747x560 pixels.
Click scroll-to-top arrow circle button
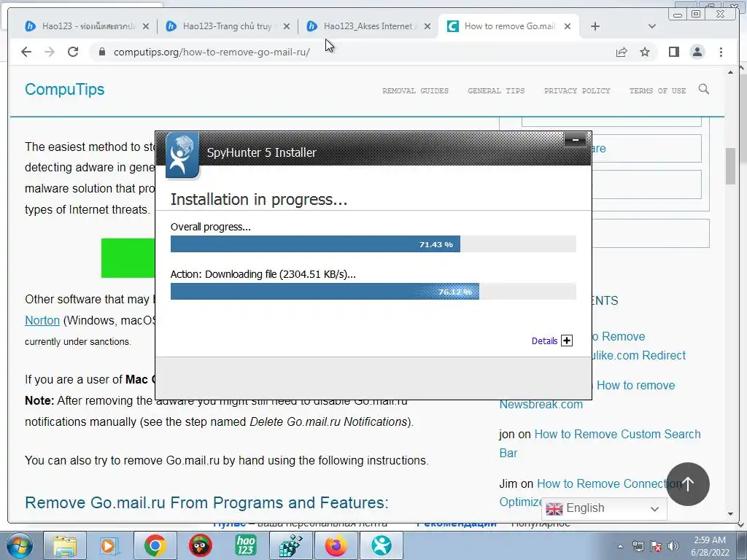(x=688, y=484)
